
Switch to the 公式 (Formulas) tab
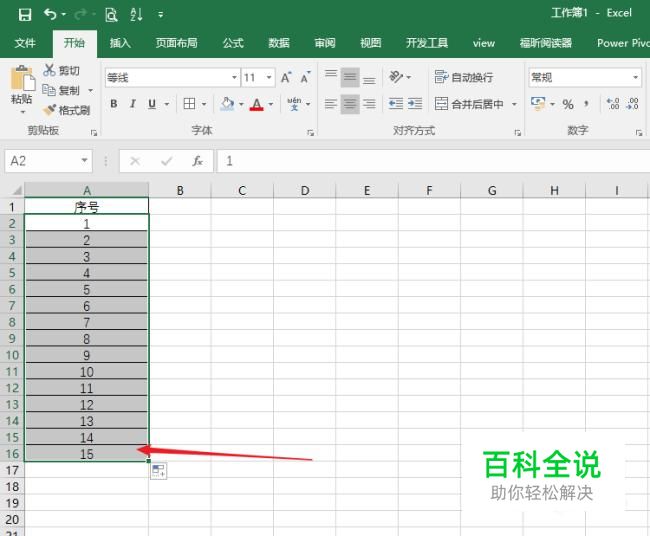233,43
